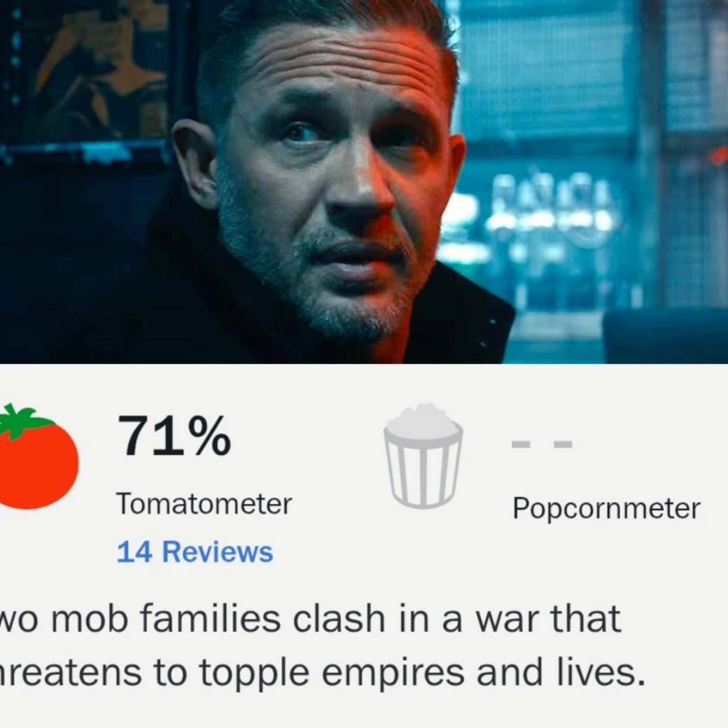
Task: Open the movie still hero image
Action: tap(364, 181)
